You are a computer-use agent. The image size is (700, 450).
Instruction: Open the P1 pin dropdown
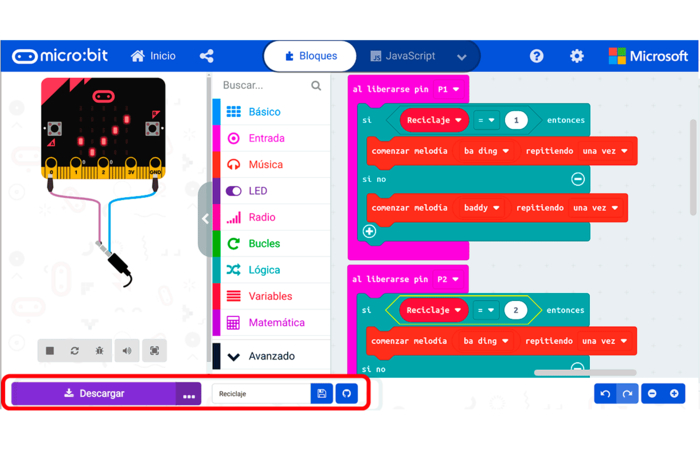click(449, 89)
